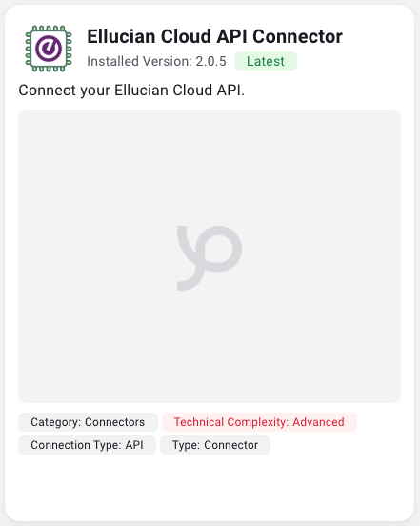Select the Connection Type: API tag
The image size is (420, 526).
87,445
